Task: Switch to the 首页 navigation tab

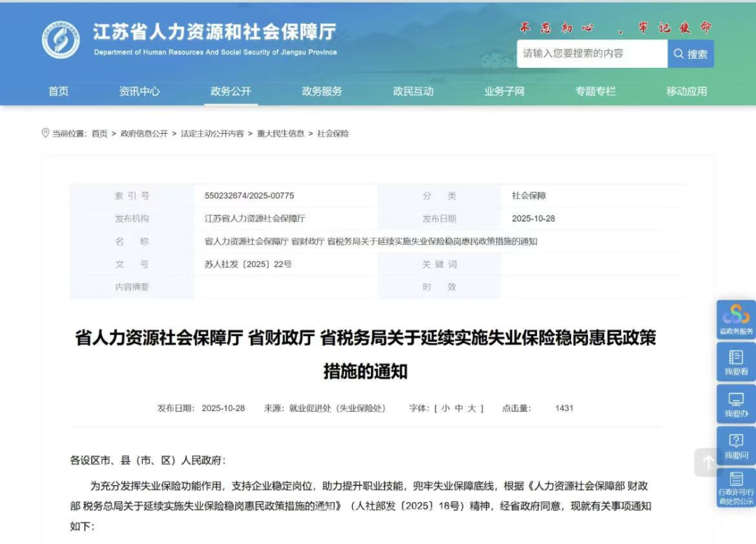Action: tap(57, 91)
